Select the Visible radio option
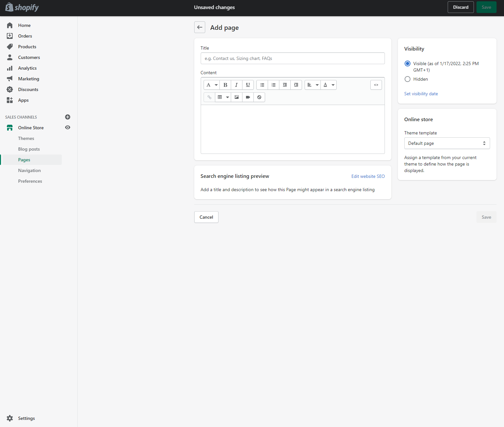Screen dimensions: 504x427 tap(408, 63)
